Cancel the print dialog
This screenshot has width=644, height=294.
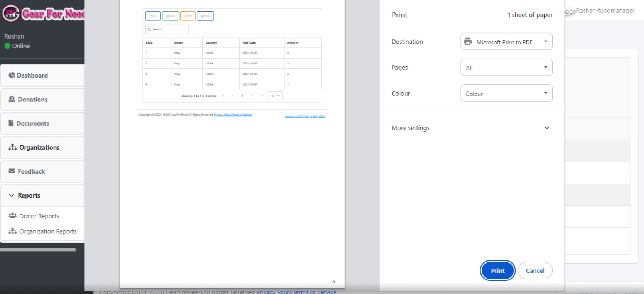[x=535, y=270]
